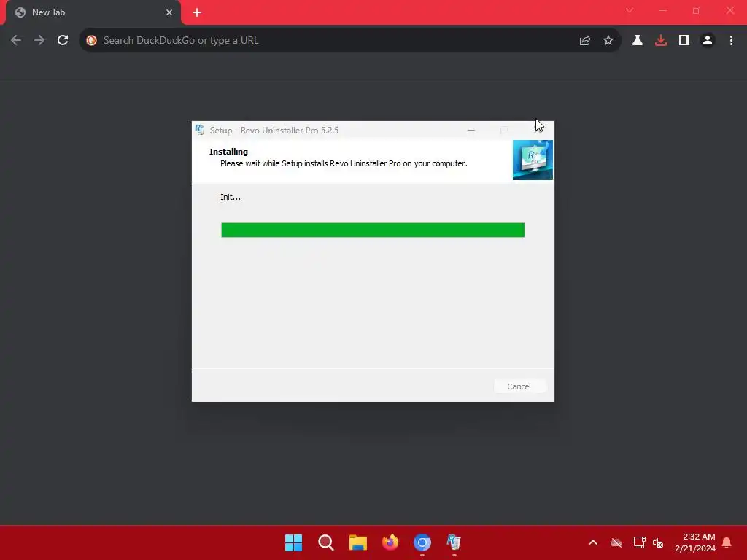
Task: Minimize the Revo Uninstaller setup window
Action: 471,130
